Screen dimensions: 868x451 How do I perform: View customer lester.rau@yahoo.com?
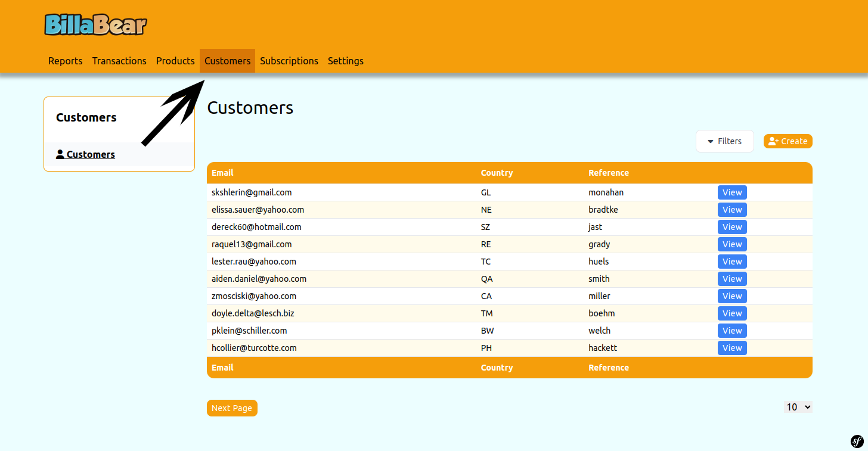(x=732, y=262)
